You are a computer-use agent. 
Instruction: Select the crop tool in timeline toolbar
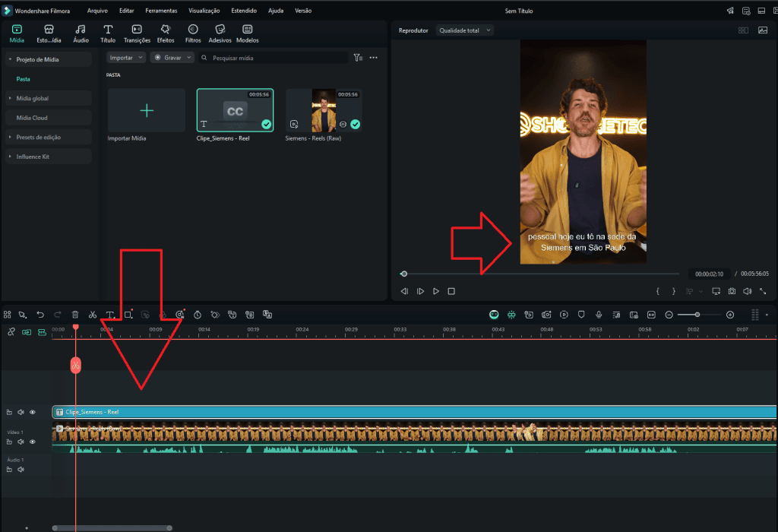click(x=128, y=315)
